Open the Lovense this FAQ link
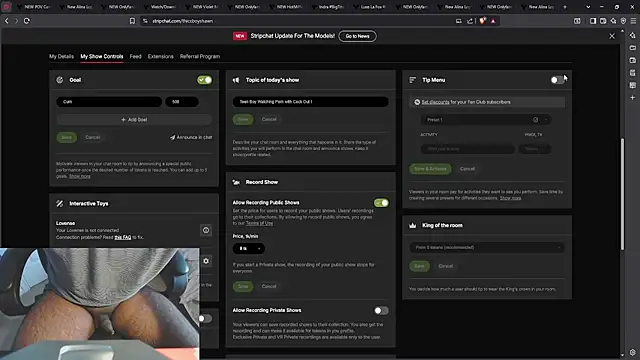This screenshot has height=360, width=640. [122, 237]
